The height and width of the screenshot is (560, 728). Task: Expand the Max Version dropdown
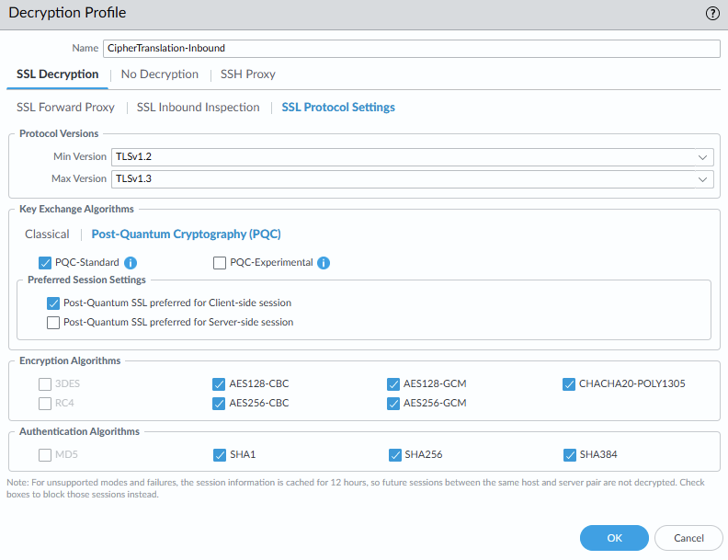tap(412, 178)
